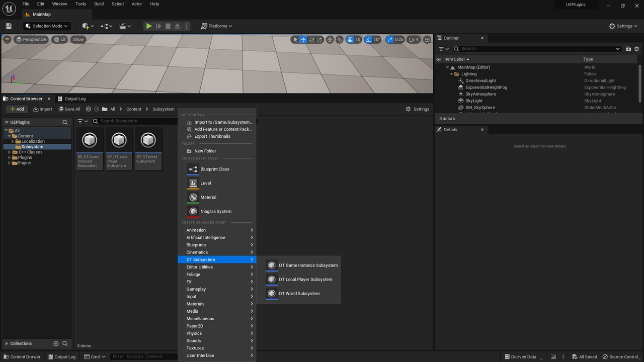Save the current level with the floppy icon
This screenshot has height=362, width=644.
[x=8, y=26]
